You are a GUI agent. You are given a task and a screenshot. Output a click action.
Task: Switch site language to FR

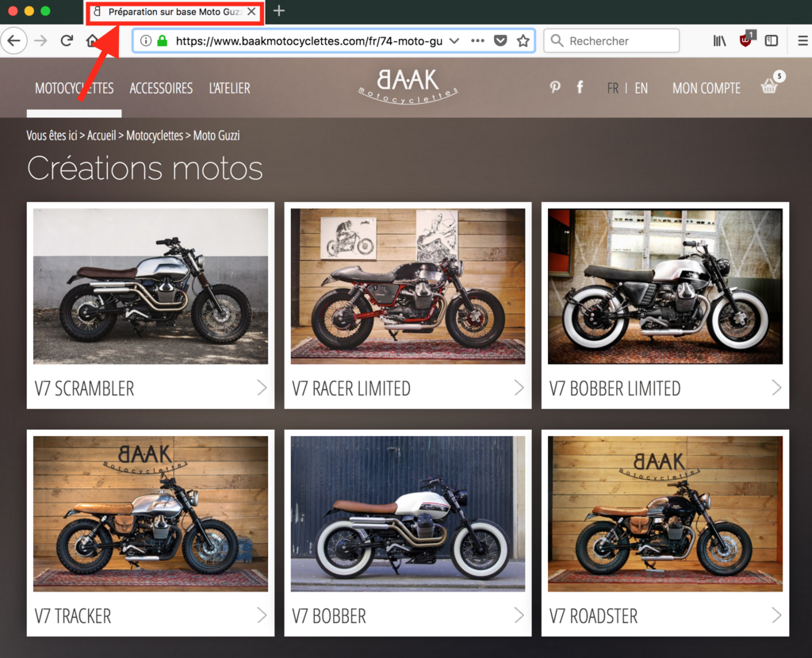click(x=613, y=88)
